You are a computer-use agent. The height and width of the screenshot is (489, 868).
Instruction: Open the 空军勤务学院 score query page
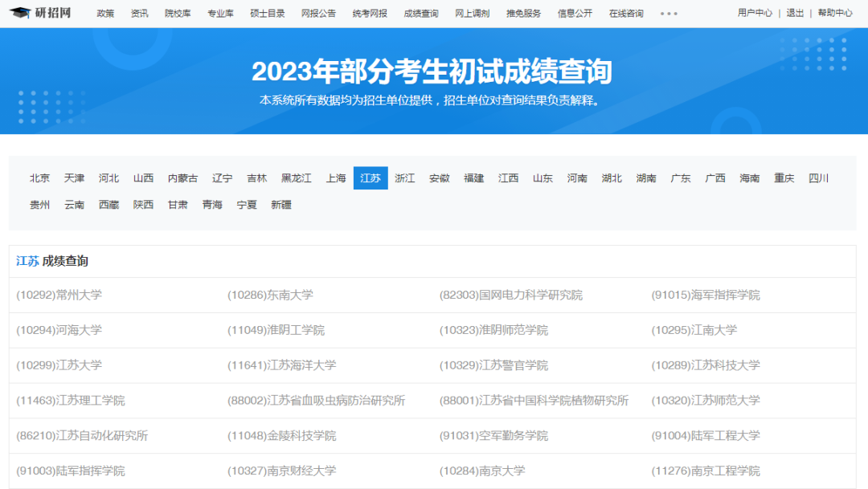pyautogui.click(x=495, y=435)
